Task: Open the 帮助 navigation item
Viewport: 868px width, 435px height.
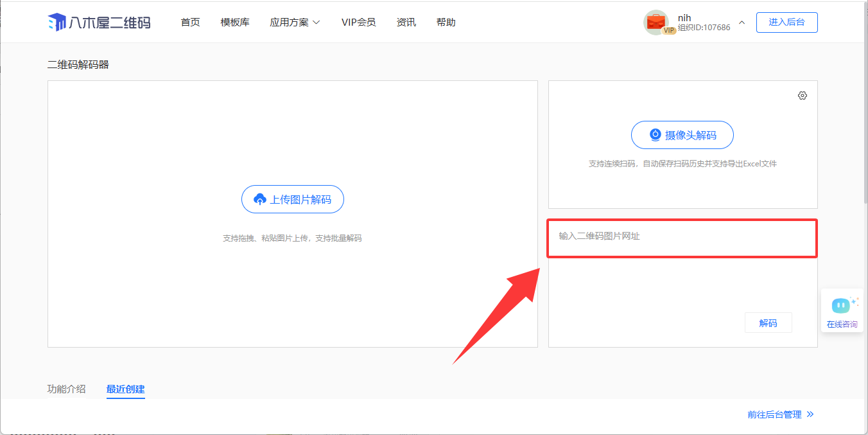Action: tap(446, 22)
